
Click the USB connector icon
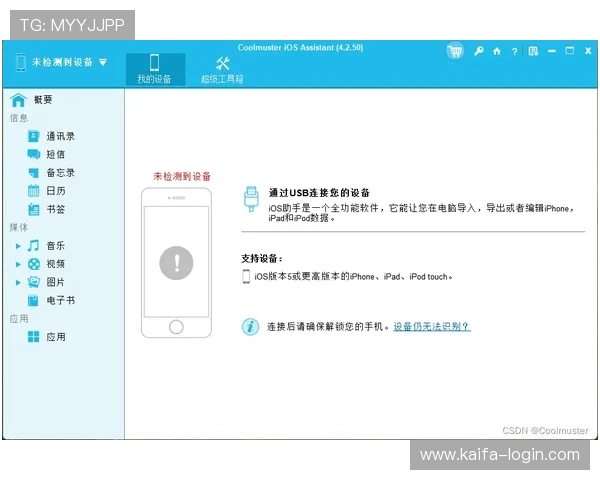pos(251,199)
